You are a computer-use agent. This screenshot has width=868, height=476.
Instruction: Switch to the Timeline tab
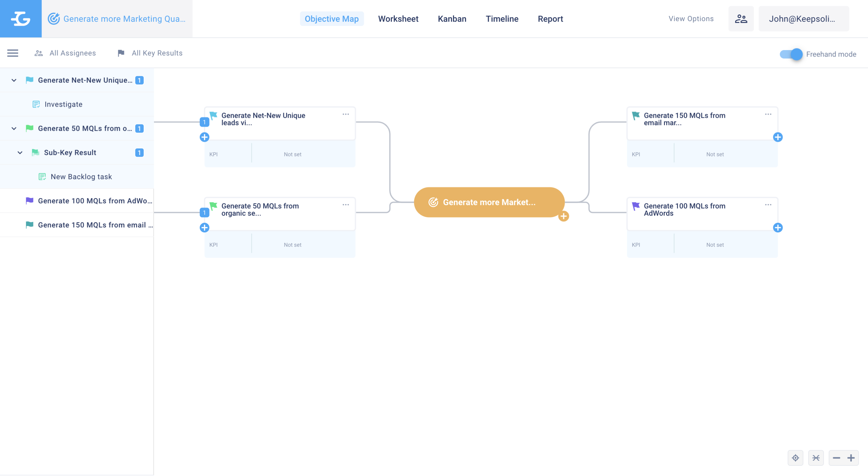point(502,19)
